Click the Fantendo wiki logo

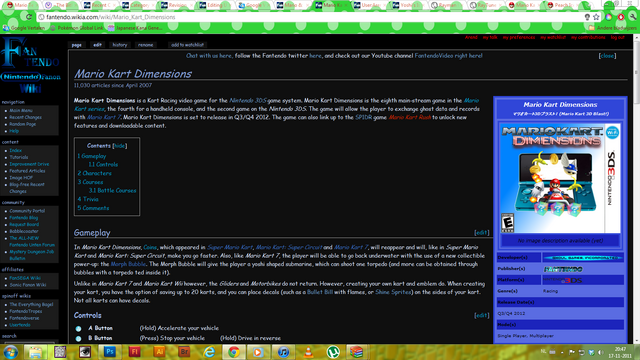[x=31, y=64]
